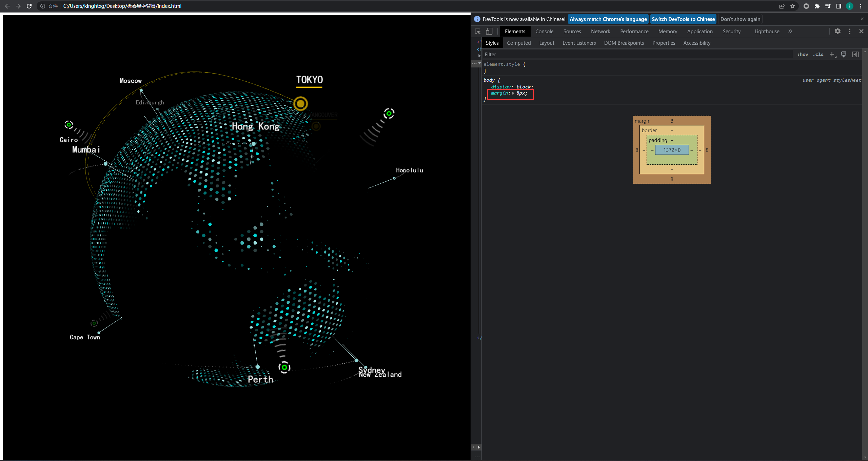This screenshot has height=461, width=868.
Task: Collapse the selected DOM node arrow
Action: coord(479,63)
